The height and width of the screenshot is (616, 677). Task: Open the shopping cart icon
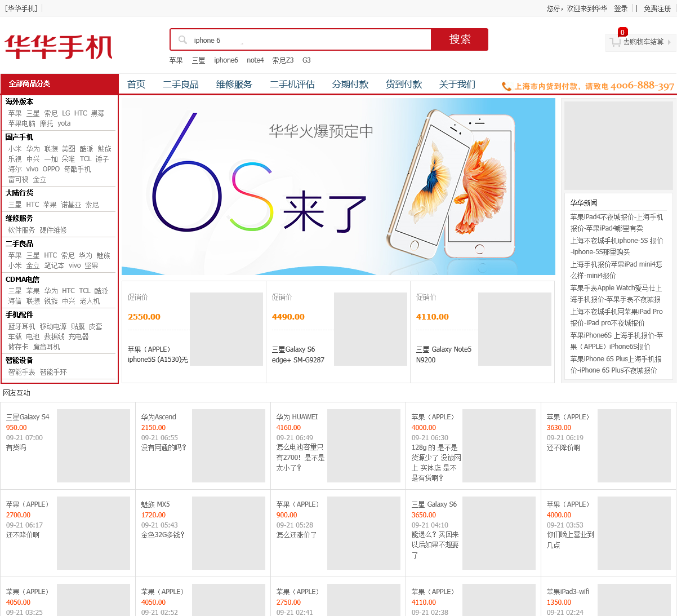614,41
